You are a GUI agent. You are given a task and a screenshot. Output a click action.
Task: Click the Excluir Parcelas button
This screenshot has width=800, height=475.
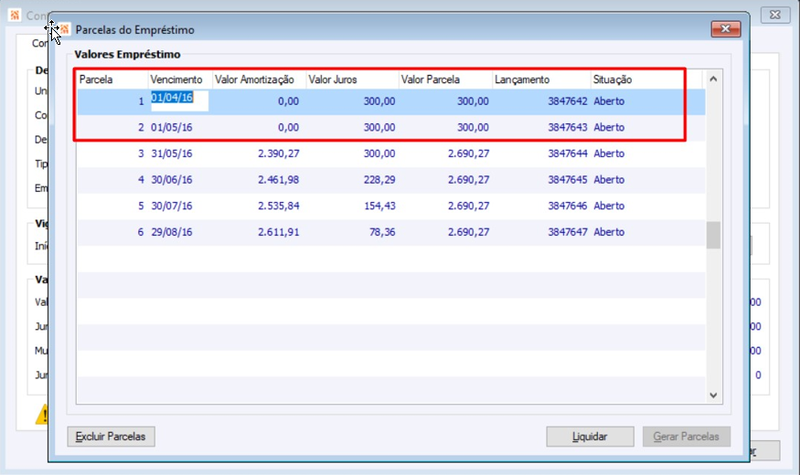coord(111,437)
